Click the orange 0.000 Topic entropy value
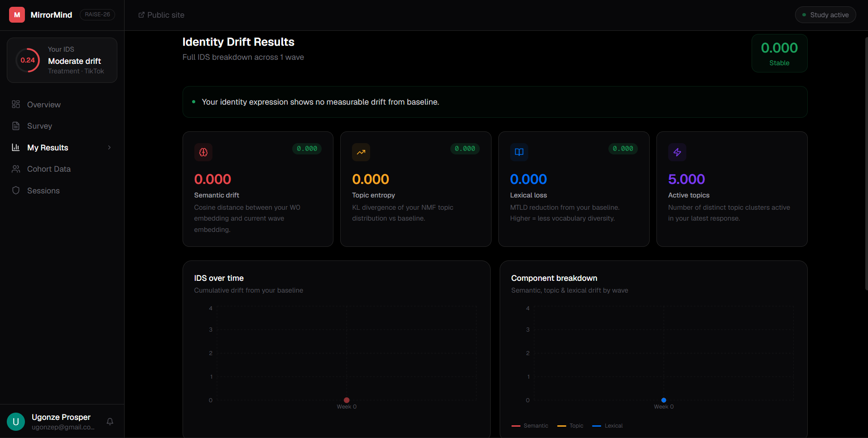868x438 pixels. [371, 179]
